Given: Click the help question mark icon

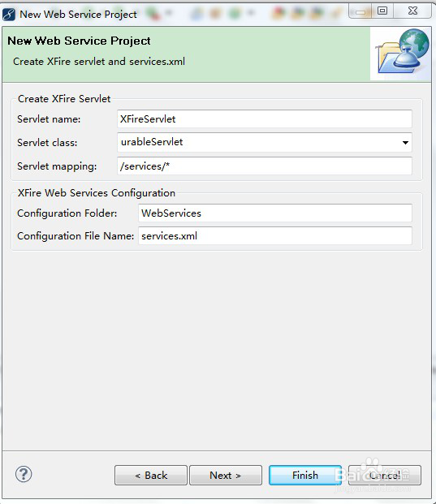Looking at the screenshot, I should click(x=24, y=474).
